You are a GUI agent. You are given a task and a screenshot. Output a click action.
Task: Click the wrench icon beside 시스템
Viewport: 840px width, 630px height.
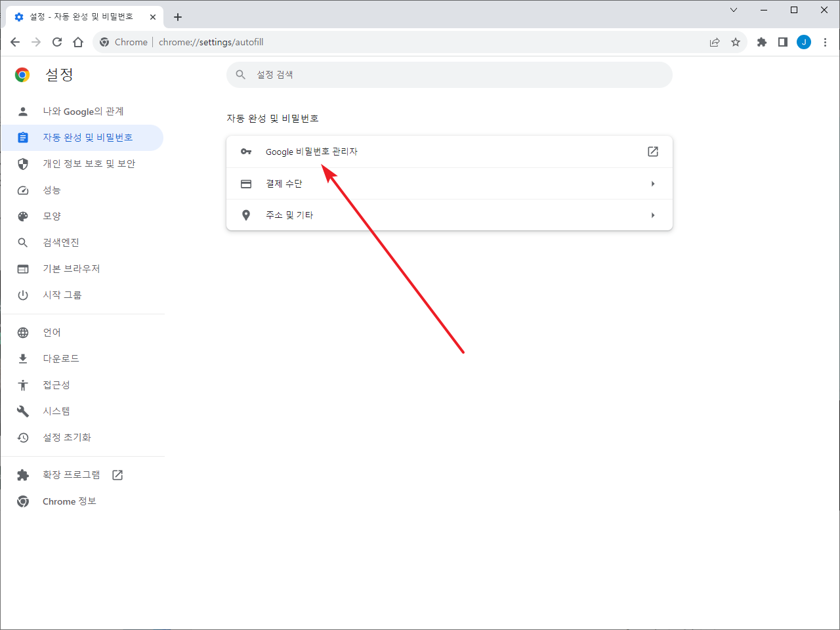pos(23,411)
